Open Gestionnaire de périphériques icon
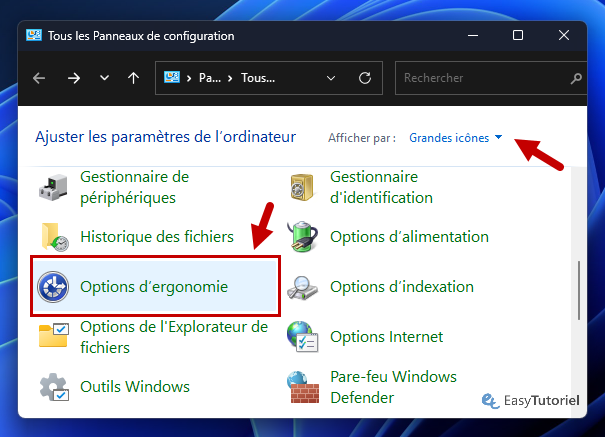This screenshot has width=605, height=437. [53, 187]
